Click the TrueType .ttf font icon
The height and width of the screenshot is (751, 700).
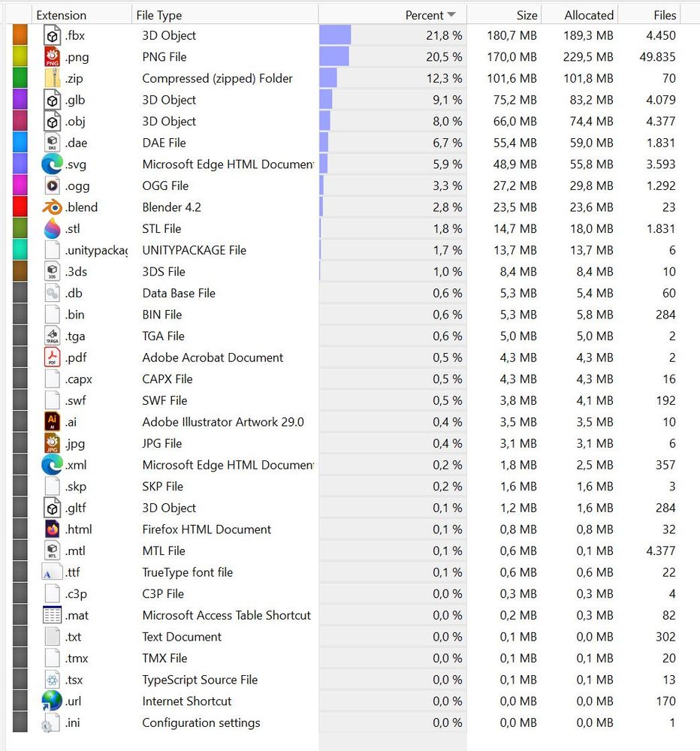(53, 572)
